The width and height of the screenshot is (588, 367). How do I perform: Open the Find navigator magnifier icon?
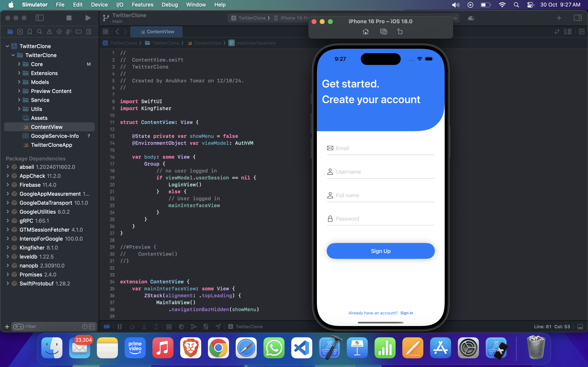(x=39, y=32)
